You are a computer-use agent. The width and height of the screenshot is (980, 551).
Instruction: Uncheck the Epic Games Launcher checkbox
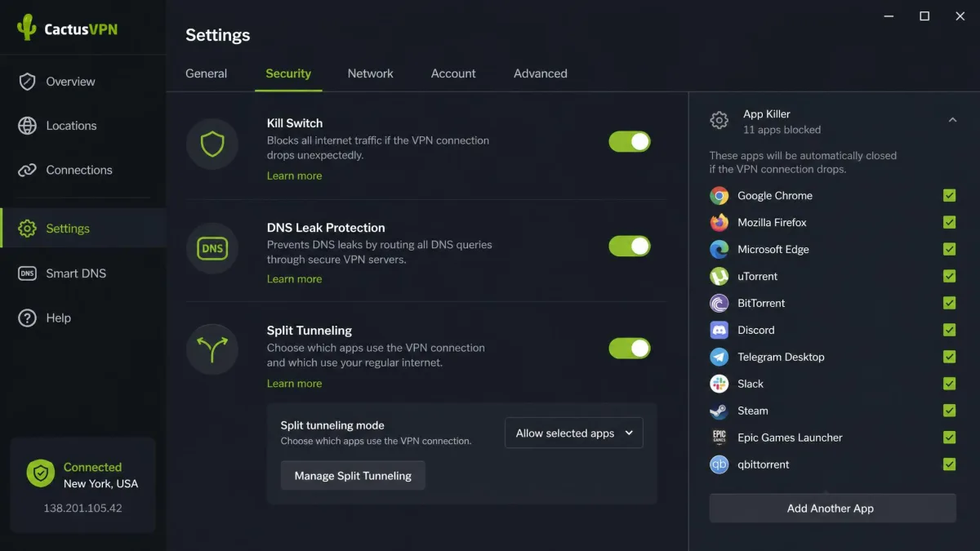point(950,438)
